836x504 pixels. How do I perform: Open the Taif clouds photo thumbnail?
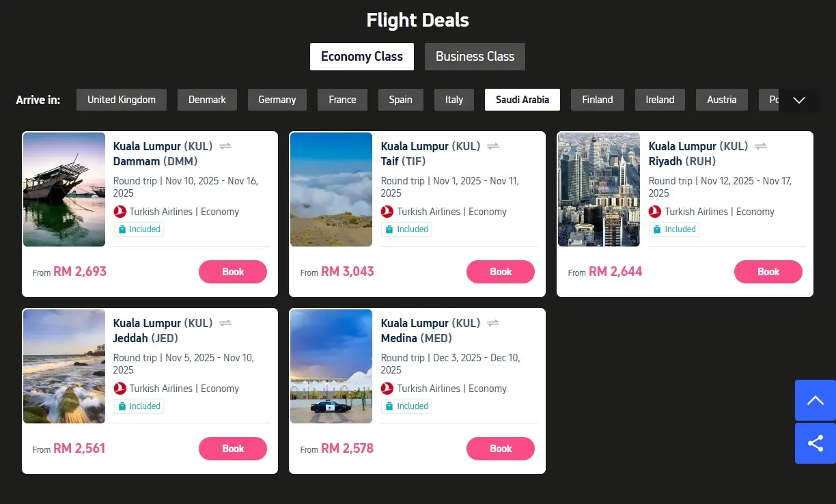pos(331,189)
